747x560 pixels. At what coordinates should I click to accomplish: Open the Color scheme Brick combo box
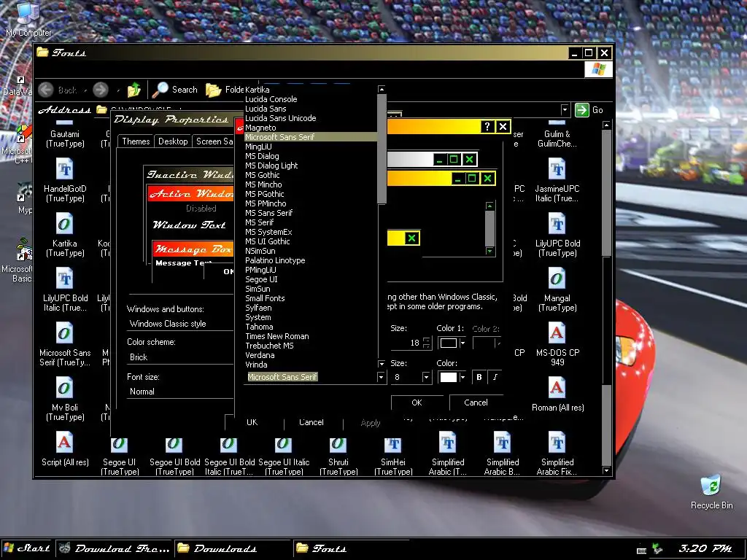[x=180, y=357]
